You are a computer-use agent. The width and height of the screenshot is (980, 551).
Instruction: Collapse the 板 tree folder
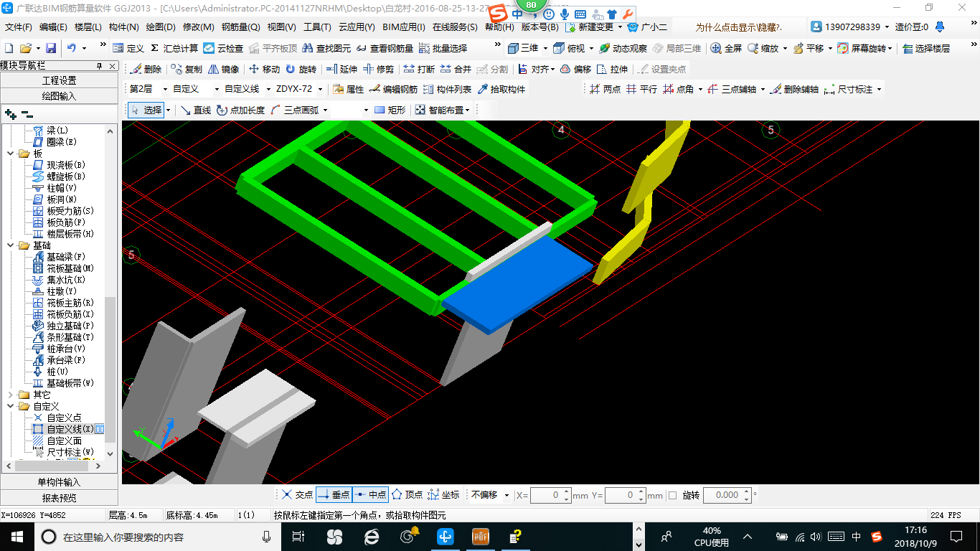click(11, 154)
